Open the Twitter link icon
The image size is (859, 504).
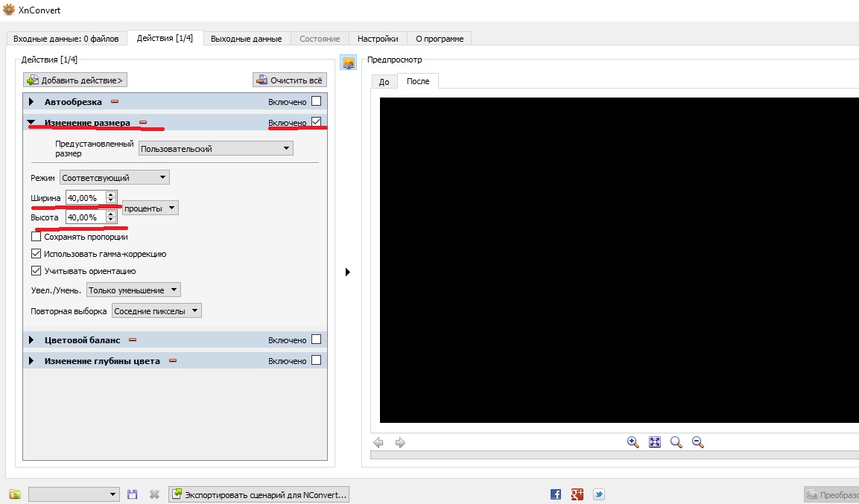pos(599,494)
